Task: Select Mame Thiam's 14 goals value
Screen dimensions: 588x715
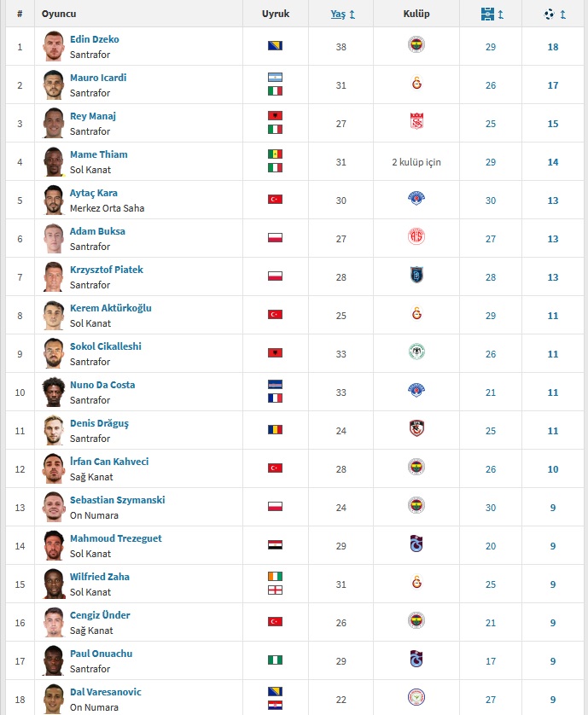Action: click(x=553, y=162)
